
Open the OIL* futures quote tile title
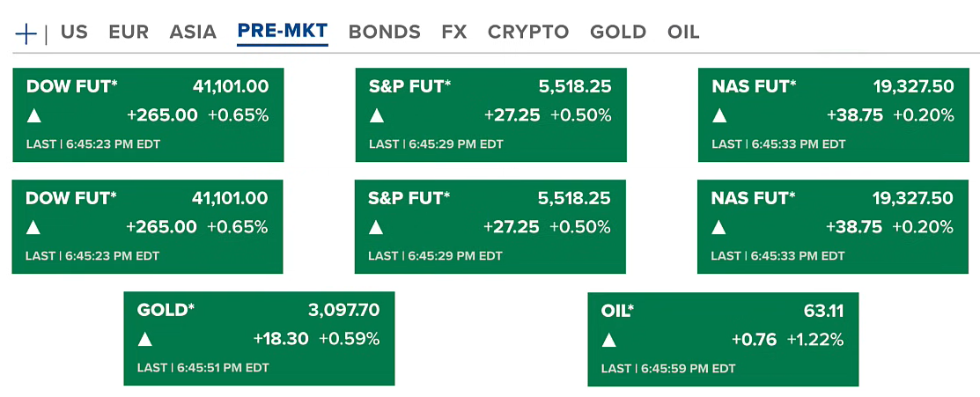617,312
